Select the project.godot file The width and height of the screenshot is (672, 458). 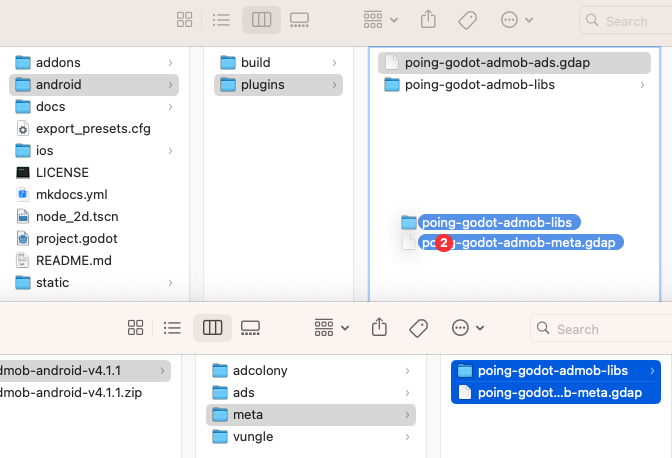coord(76,239)
